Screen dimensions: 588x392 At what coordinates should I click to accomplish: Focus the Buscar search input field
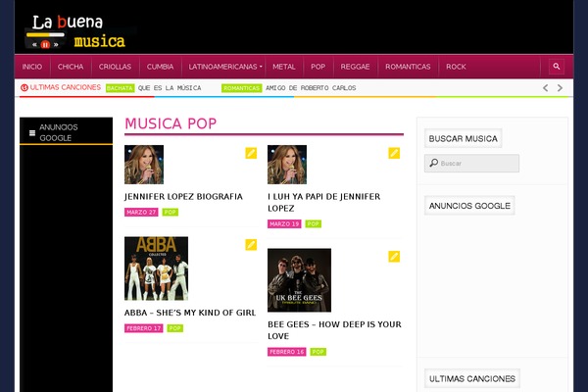tap(471, 164)
